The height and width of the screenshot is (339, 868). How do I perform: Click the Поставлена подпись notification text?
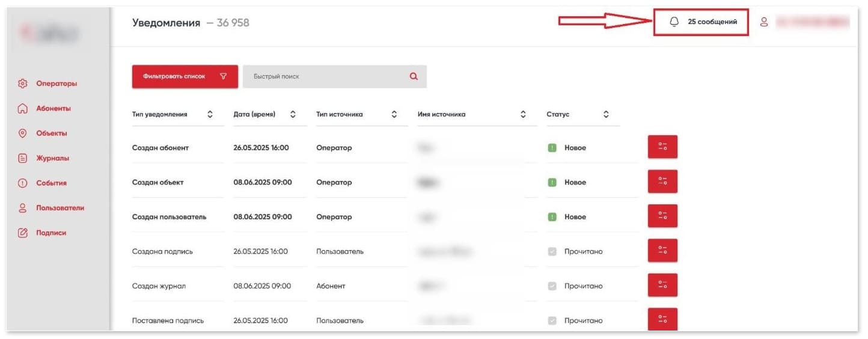(168, 320)
